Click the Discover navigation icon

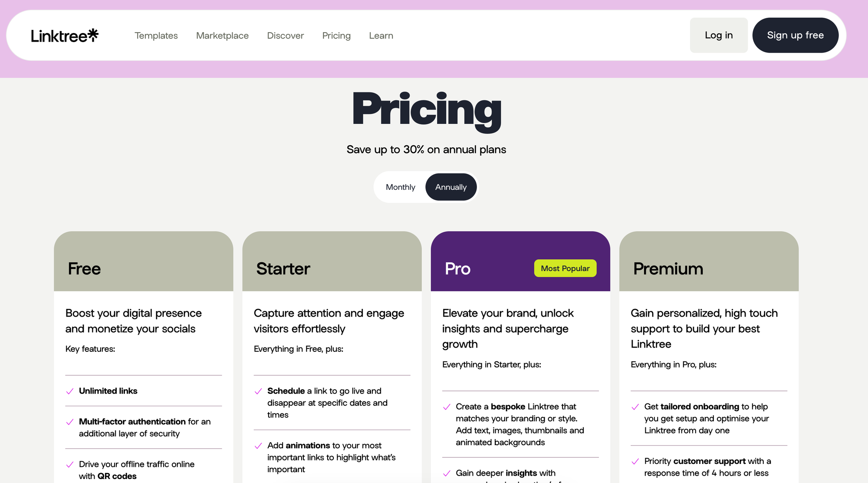pos(285,35)
